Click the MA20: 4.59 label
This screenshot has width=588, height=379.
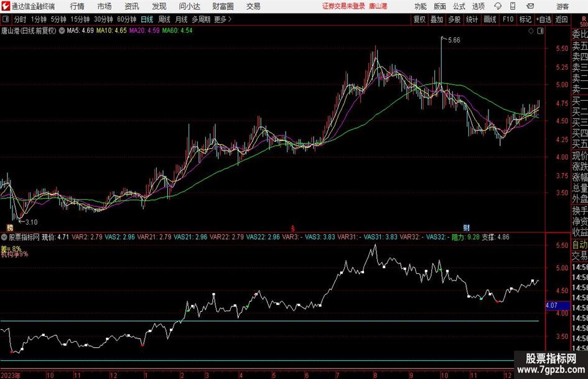[144, 30]
